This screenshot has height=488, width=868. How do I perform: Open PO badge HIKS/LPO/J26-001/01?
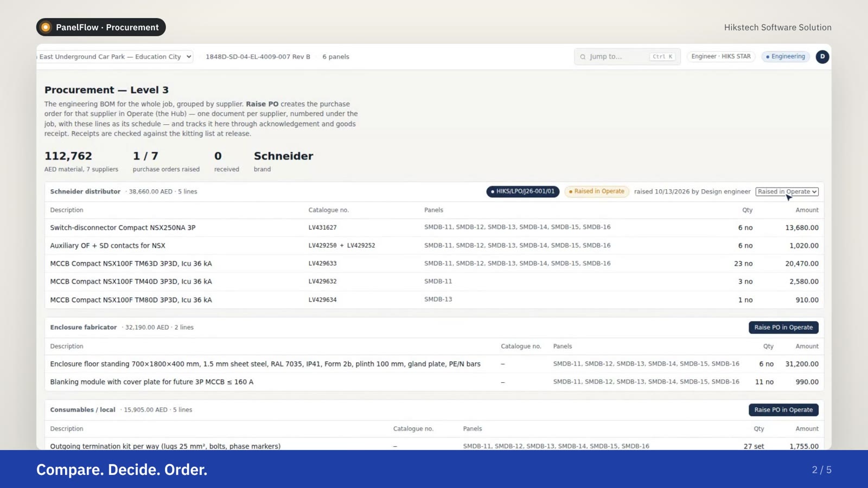pos(522,191)
